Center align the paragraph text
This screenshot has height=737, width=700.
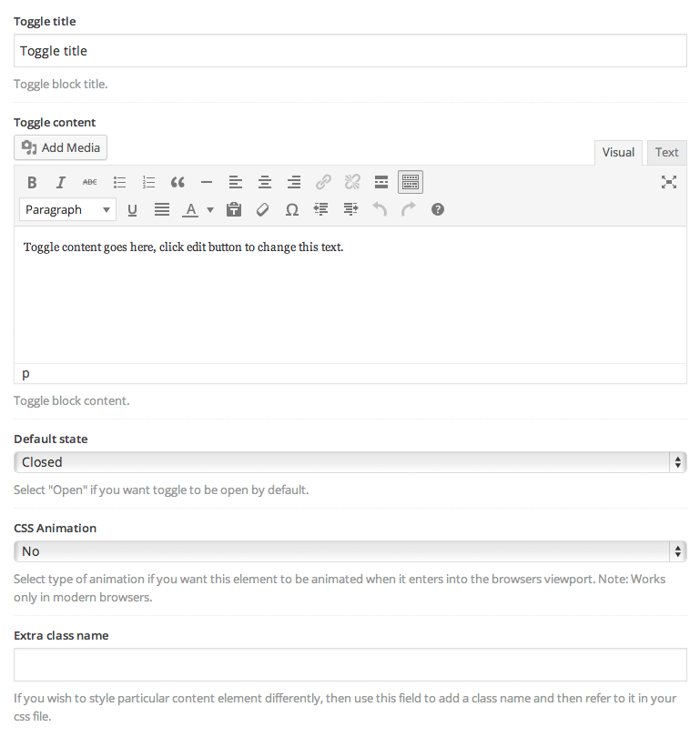tap(265, 182)
